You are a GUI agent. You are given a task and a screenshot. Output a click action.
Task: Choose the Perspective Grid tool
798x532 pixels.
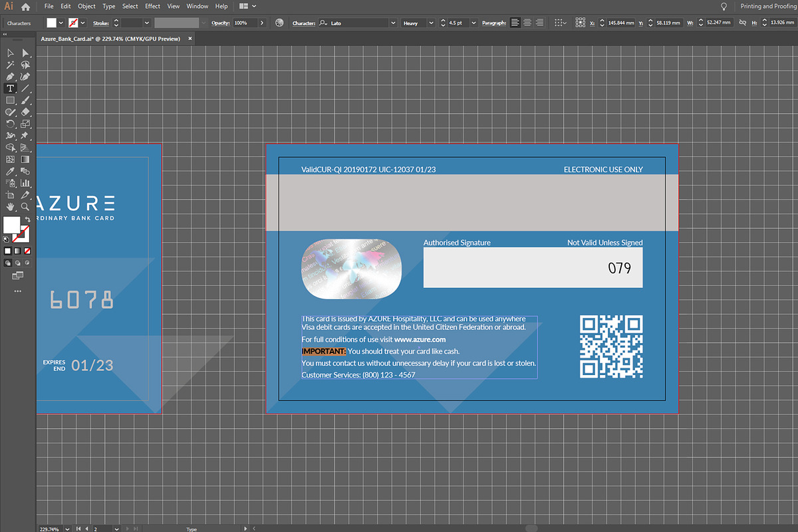click(25, 148)
